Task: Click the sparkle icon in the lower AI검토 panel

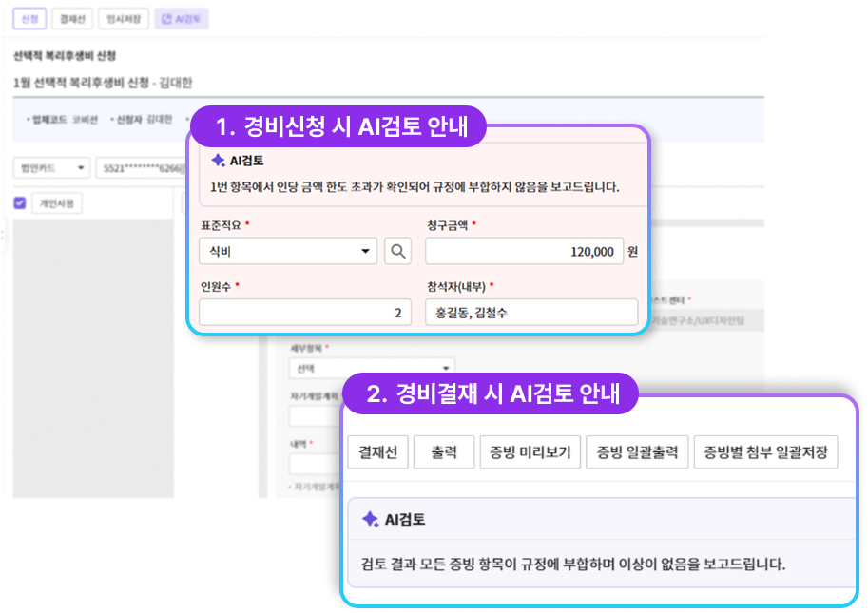Action: point(370,519)
